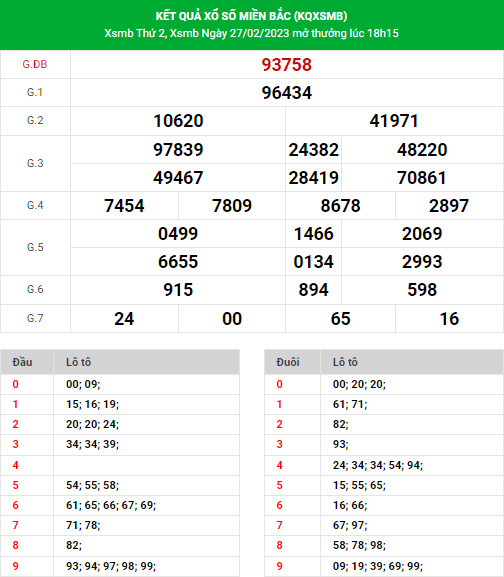Click the Đuôi column header
The image size is (504, 577).
[288, 362]
